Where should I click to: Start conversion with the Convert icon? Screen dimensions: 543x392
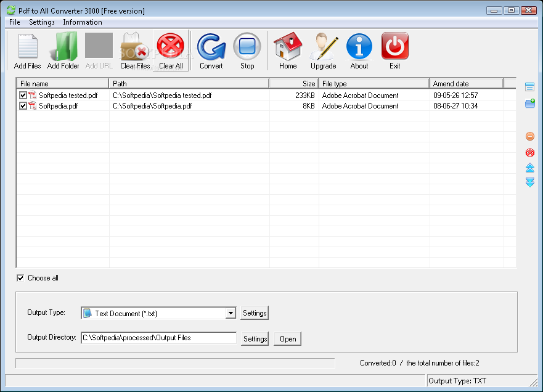[211, 46]
